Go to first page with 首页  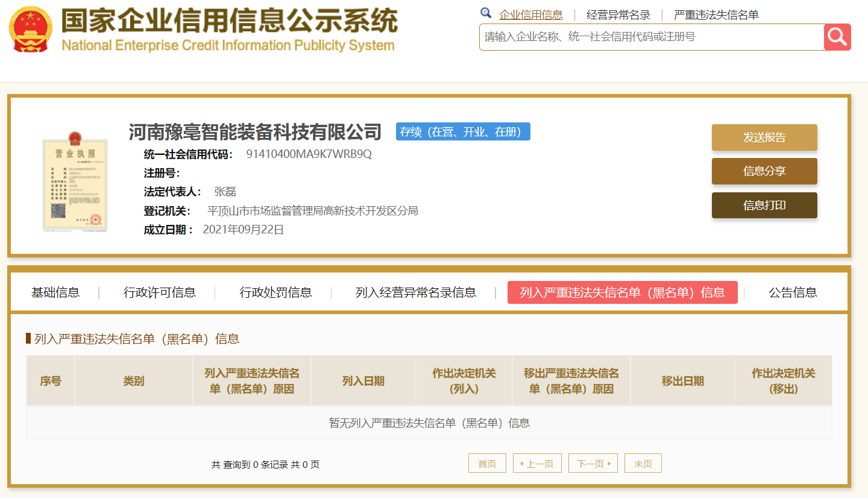click(487, 463)
